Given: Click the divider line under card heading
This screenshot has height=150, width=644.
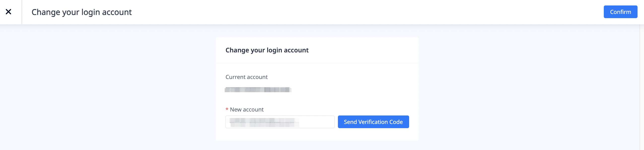Looking at the screenshot, I should pyautogui.click(x=317, y=63).
